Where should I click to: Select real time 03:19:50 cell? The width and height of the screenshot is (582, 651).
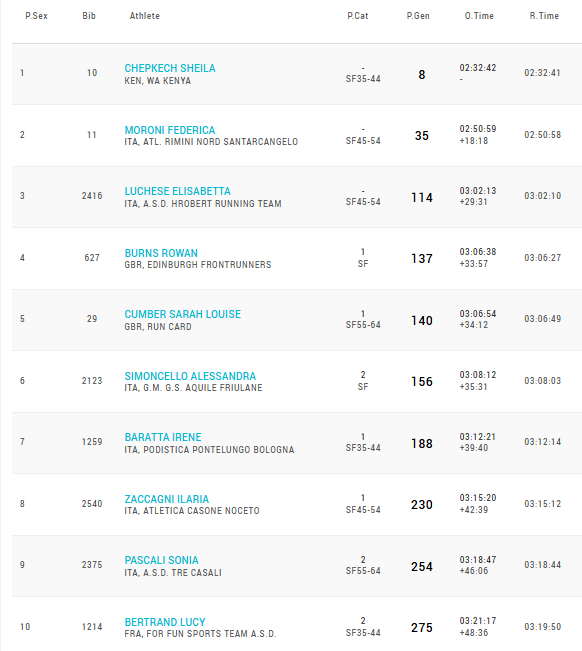pos(543,627)
